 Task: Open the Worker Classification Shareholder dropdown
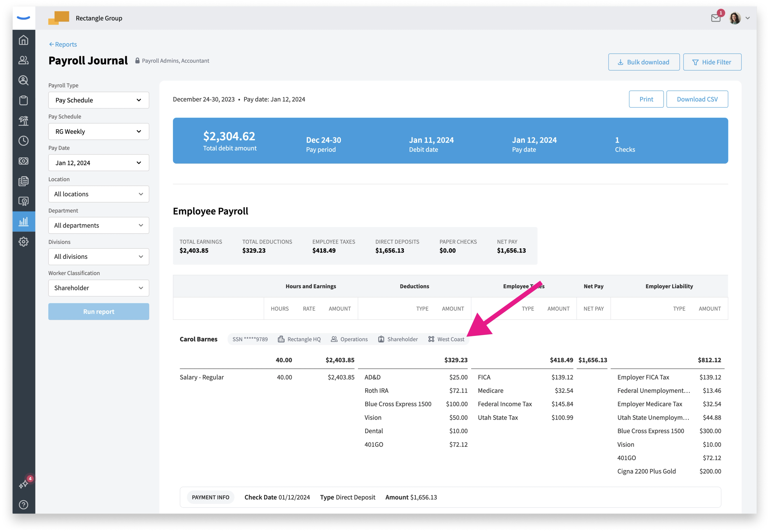pos(99,288)
